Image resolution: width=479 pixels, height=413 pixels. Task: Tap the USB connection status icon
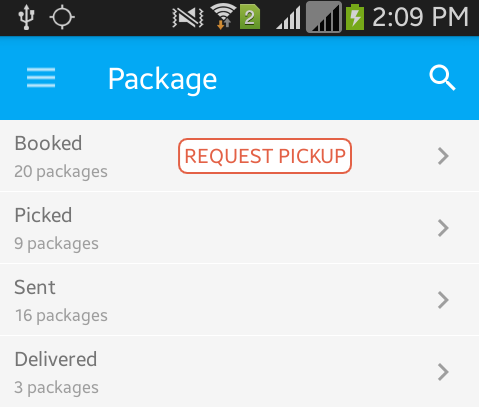pos(26,17)
